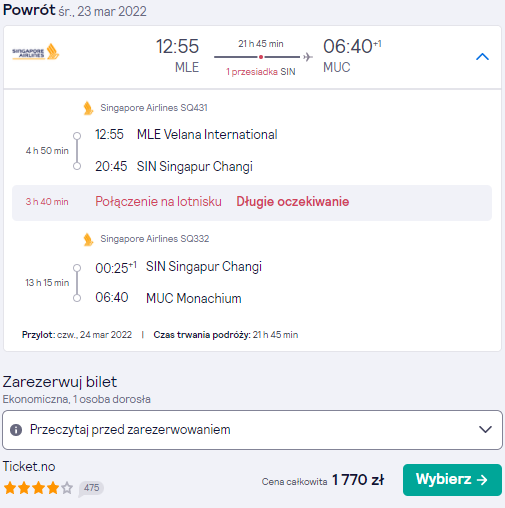Screen dimensions: 505x508
Task: Click the dropdown chevron in the read-before-booking box
Action: 485,429
